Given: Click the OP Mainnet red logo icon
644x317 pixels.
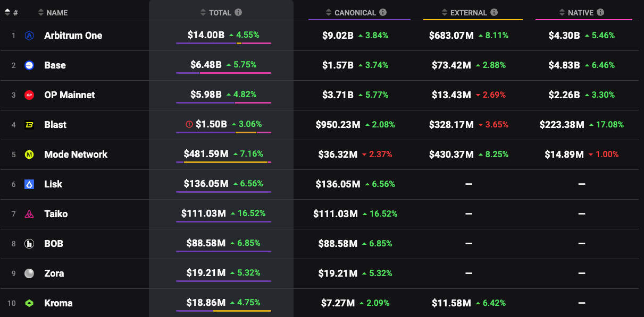Looking at the screenshot, I should 29,95.
